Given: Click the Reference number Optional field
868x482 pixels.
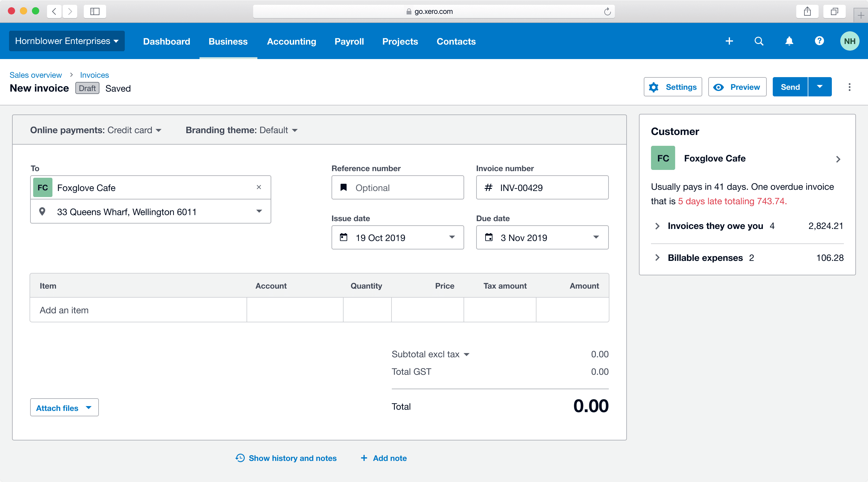Looking at the screenshot, I should 398,187.
